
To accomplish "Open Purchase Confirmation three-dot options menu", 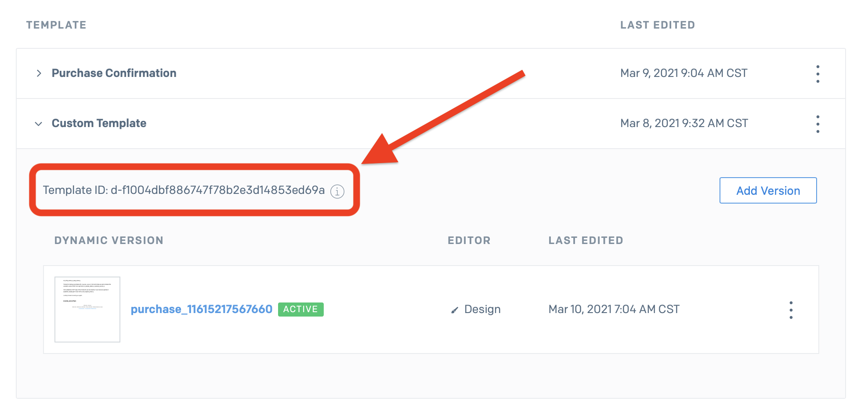I will pyautogui.click(x=817, y=74).
